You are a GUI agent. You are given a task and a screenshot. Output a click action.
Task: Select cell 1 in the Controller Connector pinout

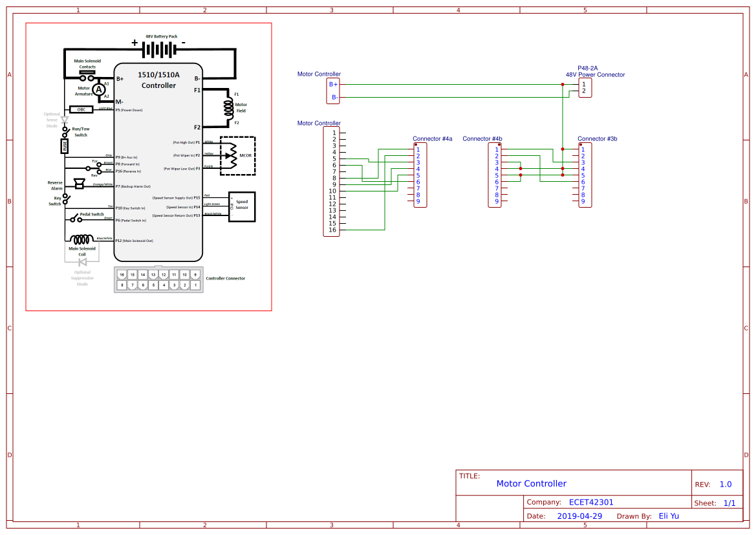pos(195,285)
